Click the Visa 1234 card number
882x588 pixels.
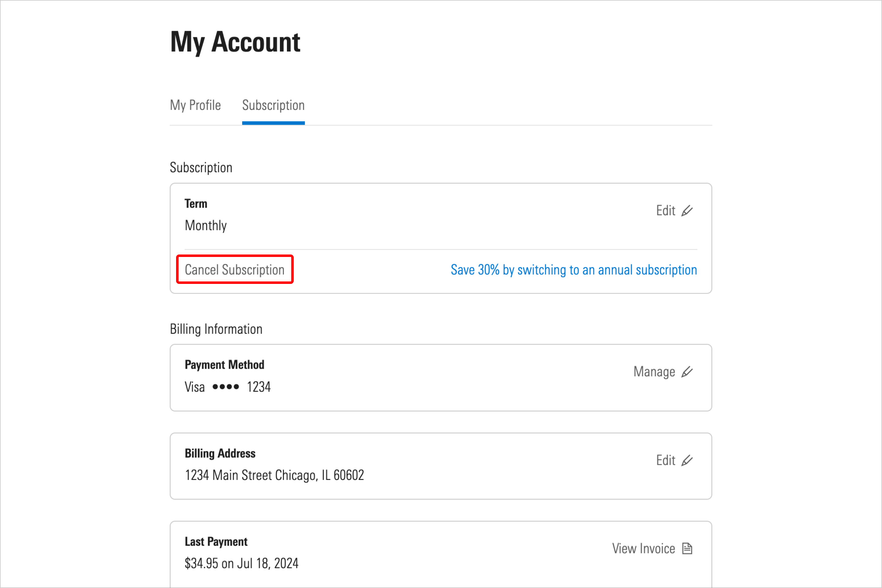tap(228, 387)
